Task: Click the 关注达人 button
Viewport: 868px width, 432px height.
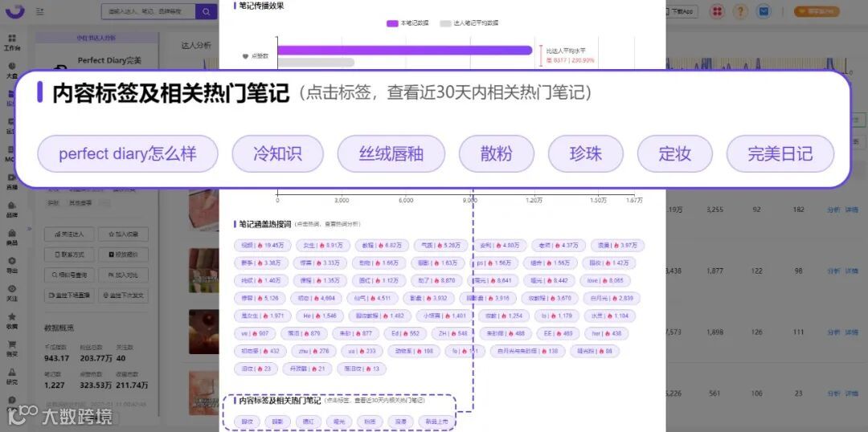Action: [69, 234]
